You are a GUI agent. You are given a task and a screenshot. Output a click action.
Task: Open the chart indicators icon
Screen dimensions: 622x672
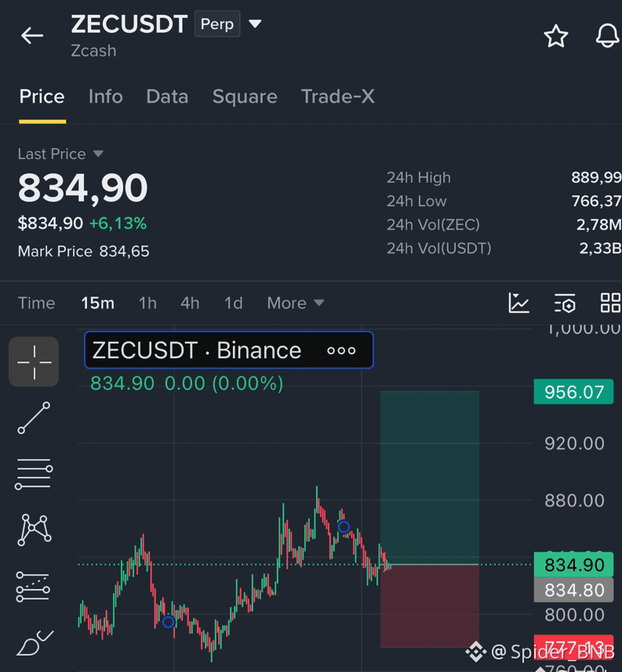coord(518,303)
